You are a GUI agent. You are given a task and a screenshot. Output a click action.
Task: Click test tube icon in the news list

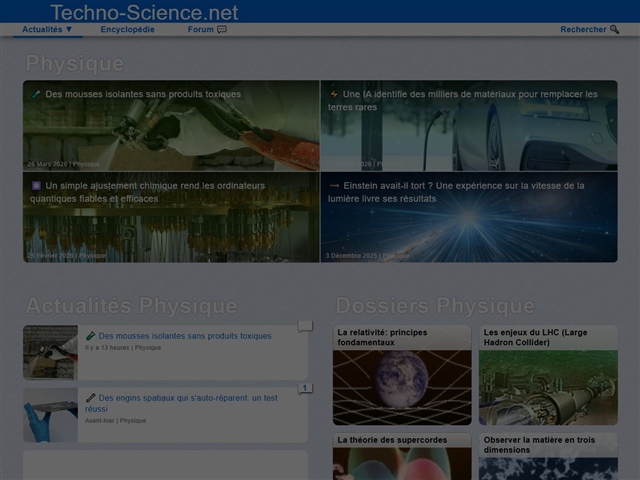click(90, 336)
